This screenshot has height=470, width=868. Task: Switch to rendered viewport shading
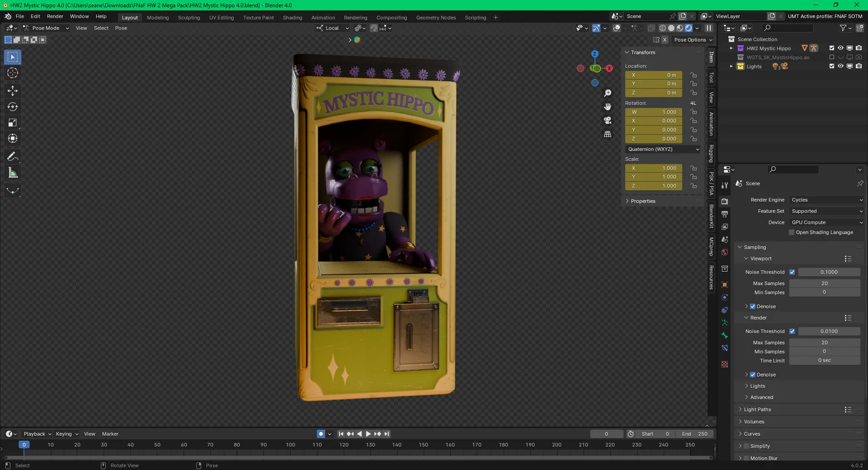[x=688, y=28]
